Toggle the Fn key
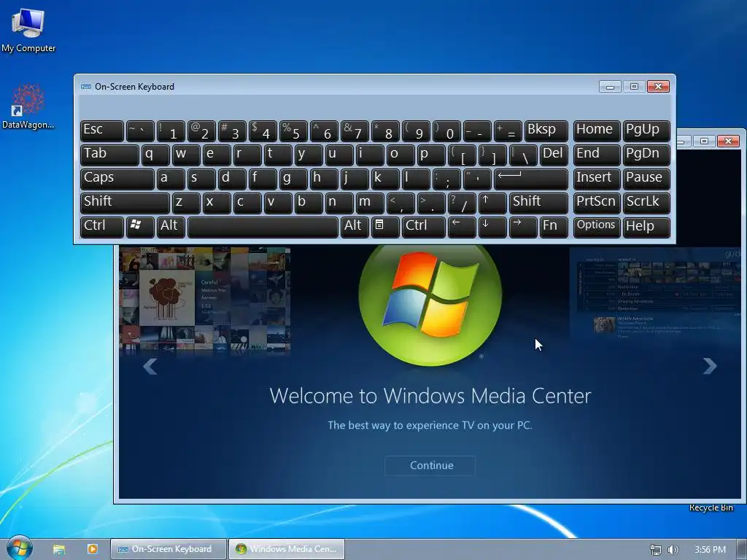The height and width of the screenshot is (560, 747). [554, 227]
